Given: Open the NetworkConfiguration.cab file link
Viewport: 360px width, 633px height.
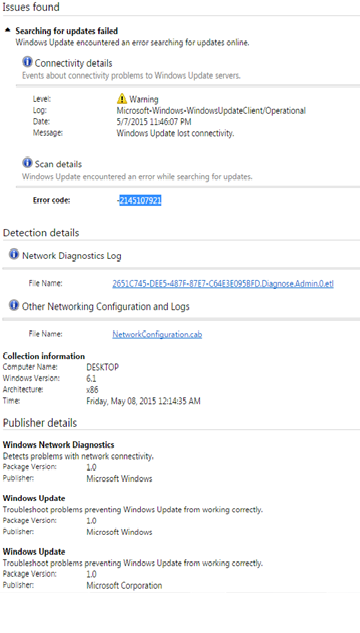Looking at the screenshot, I should pyautogui.click(x=157, y=334).
